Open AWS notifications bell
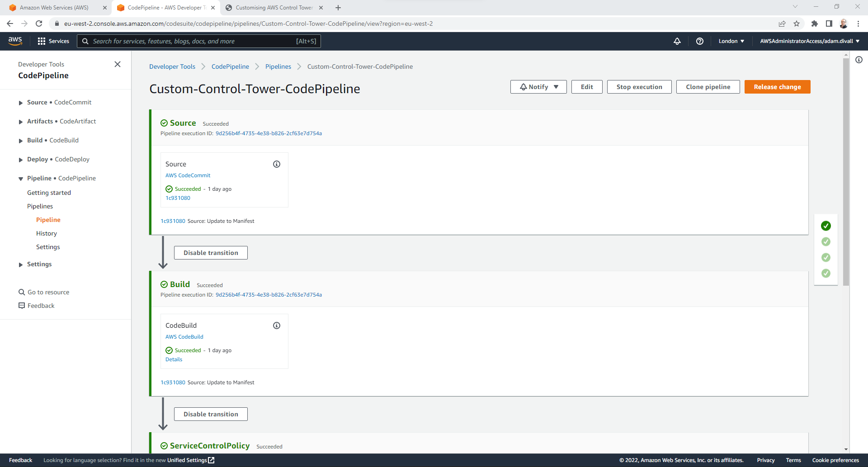 pyautogui.click(x=677, y=41)
